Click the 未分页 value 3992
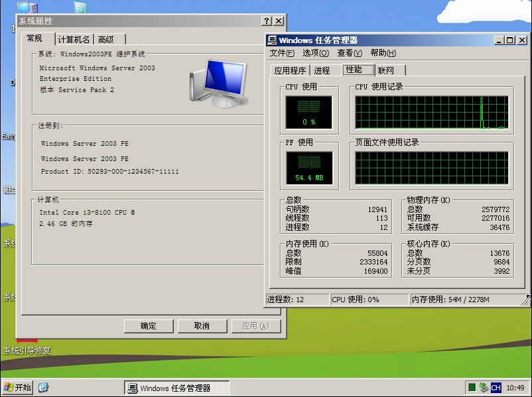The width and height of the screenshot is (532, 397). pyautogui.click(x=501, y=271)
